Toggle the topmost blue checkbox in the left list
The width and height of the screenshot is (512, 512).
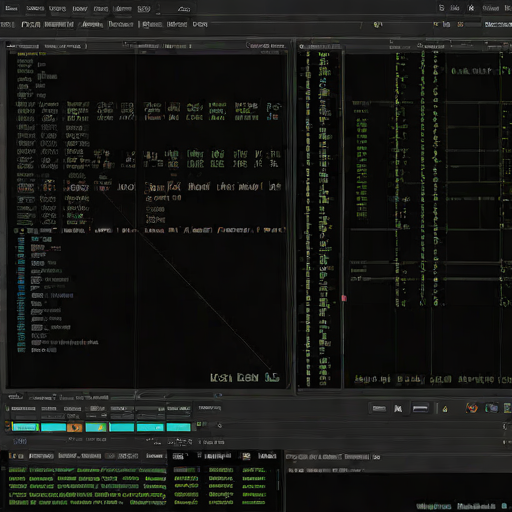click(21, 240)
